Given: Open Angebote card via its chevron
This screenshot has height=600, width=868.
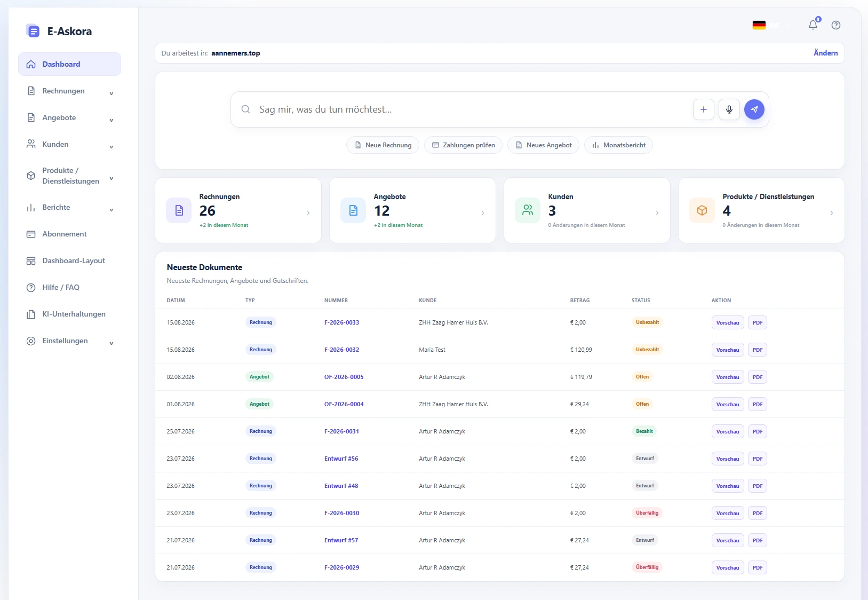Looking at the screenshot, I should pyautogui.click(x=483, y=213).
